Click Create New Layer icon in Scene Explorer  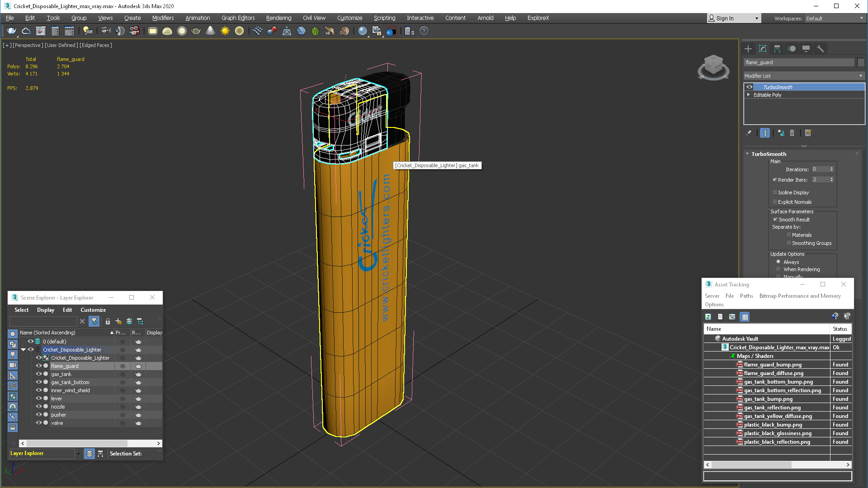pyautogui.click(x=118, y=321)
